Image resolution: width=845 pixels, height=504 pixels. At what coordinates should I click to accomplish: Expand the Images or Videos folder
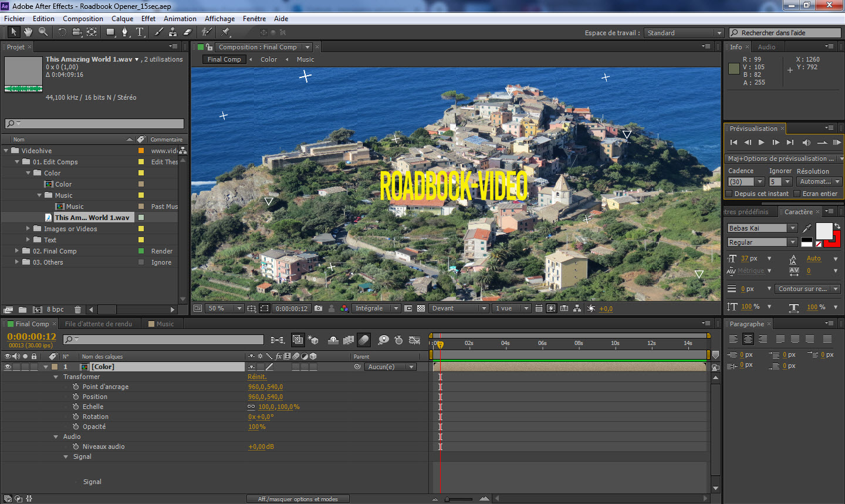(x=28, y=229)
